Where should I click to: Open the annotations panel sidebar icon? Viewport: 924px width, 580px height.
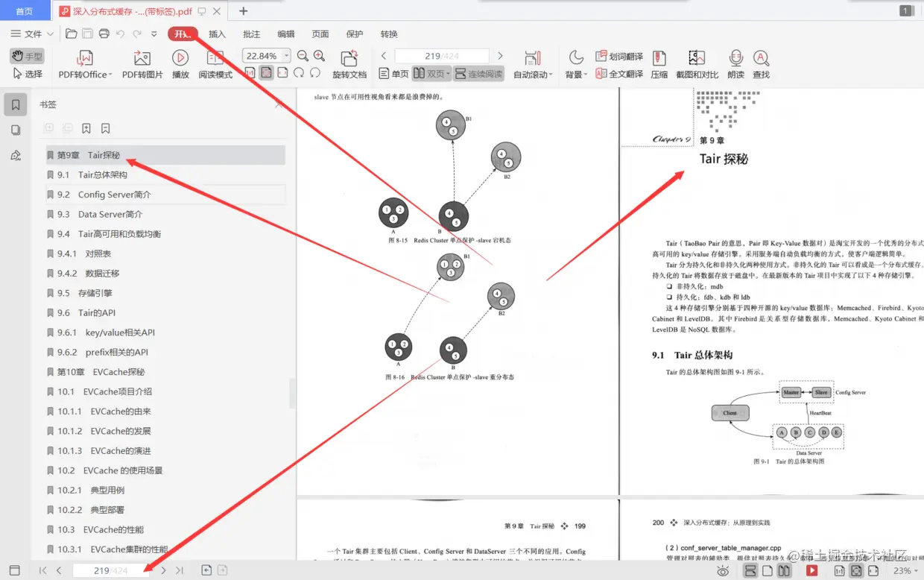(16, 155)
